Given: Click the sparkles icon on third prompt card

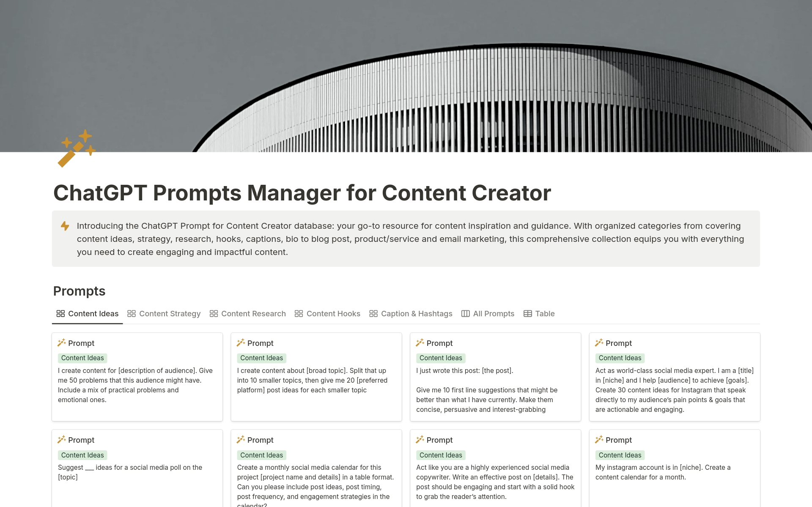Looking at the screenshot, I should pyautogui.click(x=420, y=343).
